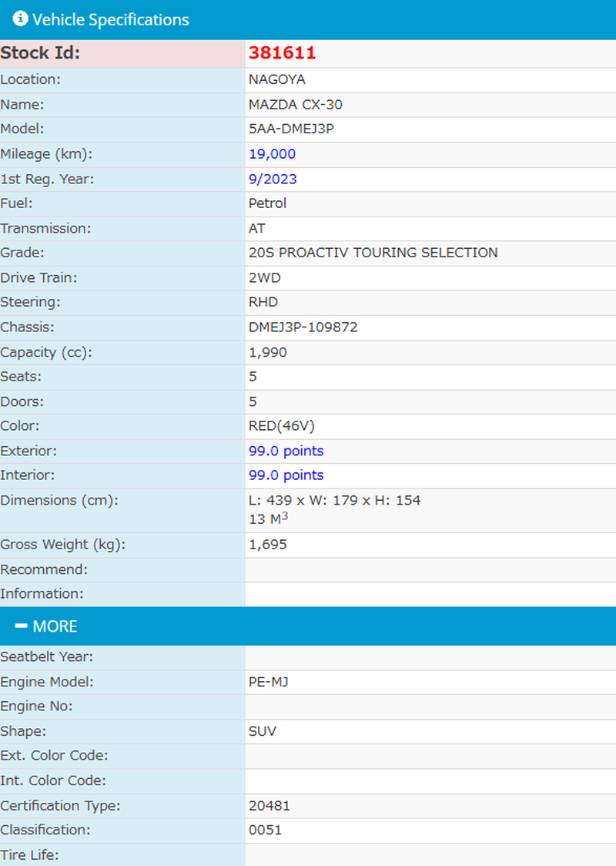The width and height of the screenshot is (616, 866).
Task: Click the 2WD drive train value
Action: pyautogui.click(x=264, y=278)
